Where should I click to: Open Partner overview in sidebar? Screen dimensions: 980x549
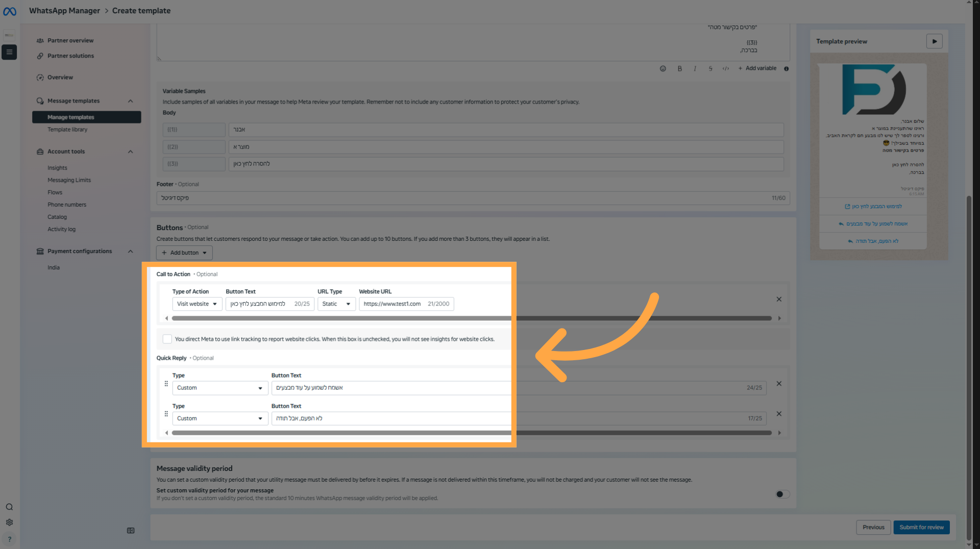tap(70, 40)
